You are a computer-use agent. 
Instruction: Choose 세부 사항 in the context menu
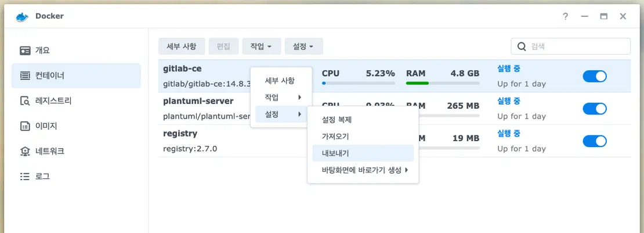282,81
